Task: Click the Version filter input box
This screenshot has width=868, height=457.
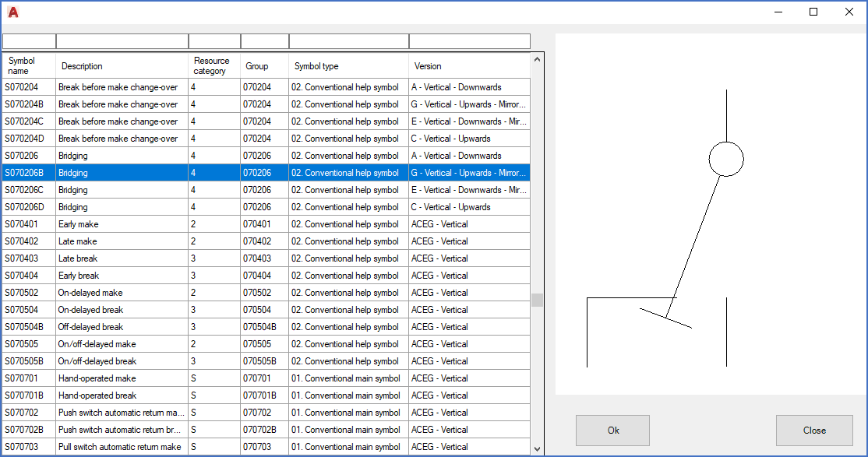Action: coord(469,41)
